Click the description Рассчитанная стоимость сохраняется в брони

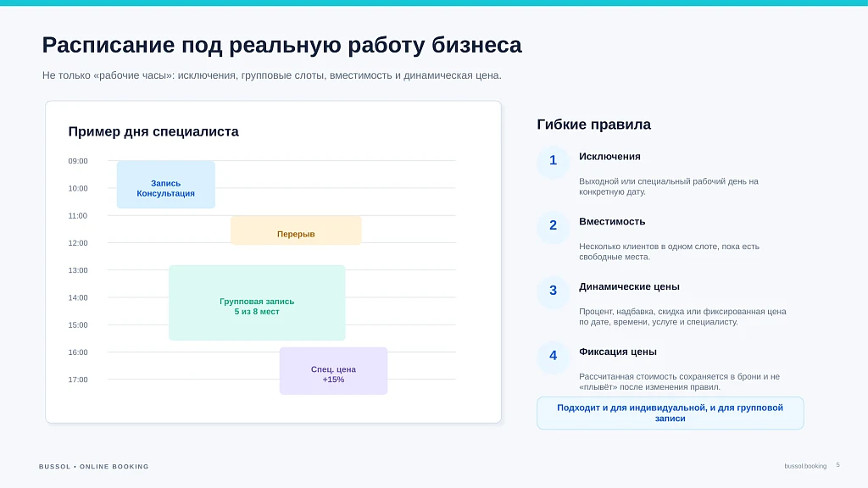(679, 382)
